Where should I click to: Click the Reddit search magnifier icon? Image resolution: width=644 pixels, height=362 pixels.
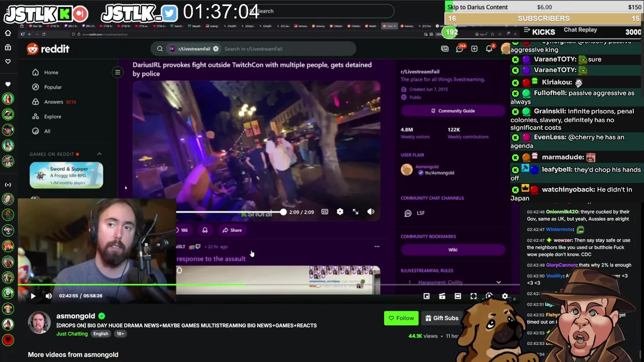tap(159, 49)
